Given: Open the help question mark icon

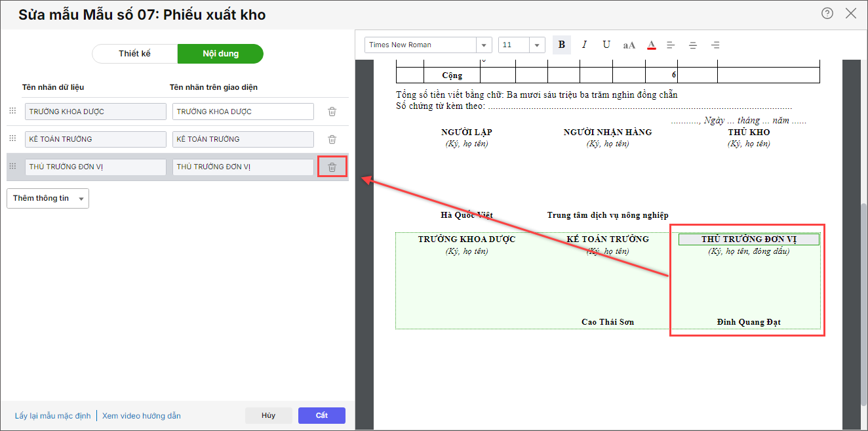Looking at the screenshot, I should click(x=827, y=13).
